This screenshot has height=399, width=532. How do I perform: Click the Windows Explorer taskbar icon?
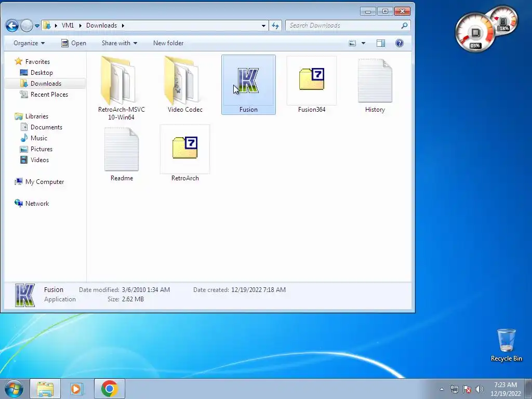point(45,389)
